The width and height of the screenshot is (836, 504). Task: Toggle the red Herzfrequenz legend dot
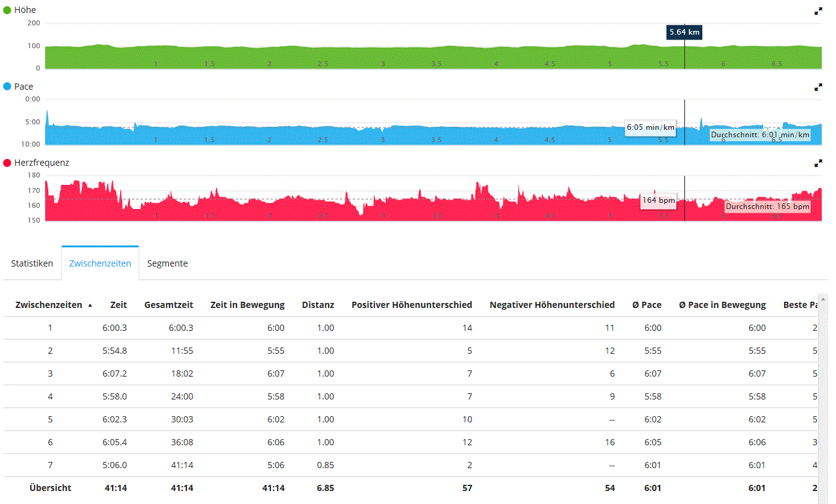7,163
